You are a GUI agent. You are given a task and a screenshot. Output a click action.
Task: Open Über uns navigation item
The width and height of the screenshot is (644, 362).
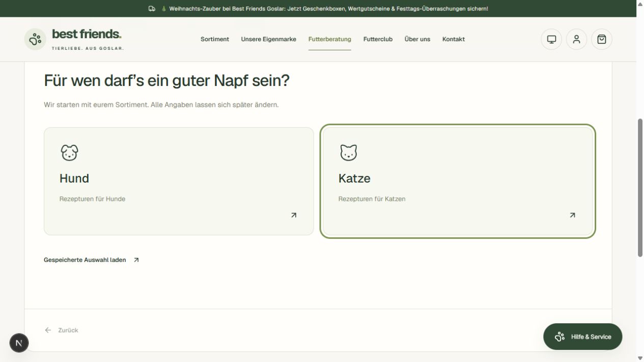[417, 39]
